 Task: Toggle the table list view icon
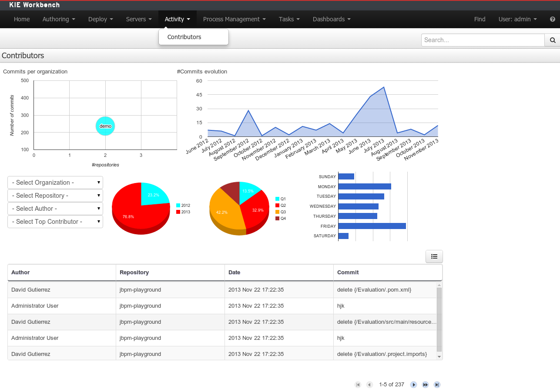[434, 256]
